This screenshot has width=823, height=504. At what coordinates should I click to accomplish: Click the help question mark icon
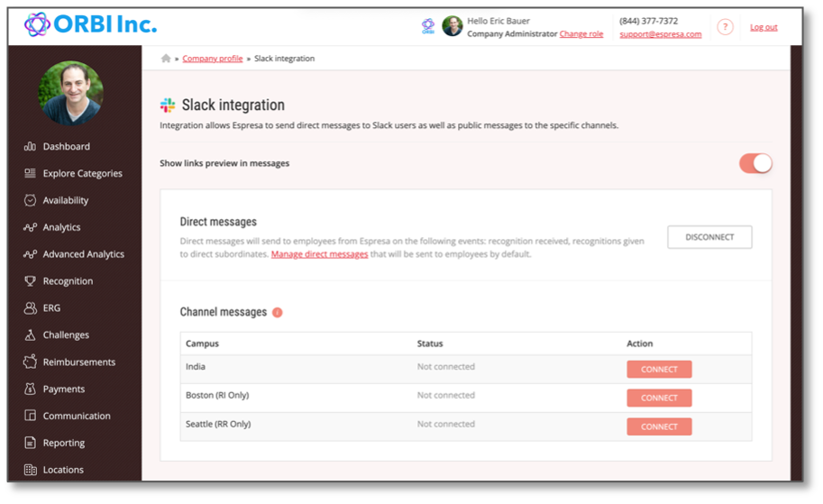point(725,27)
